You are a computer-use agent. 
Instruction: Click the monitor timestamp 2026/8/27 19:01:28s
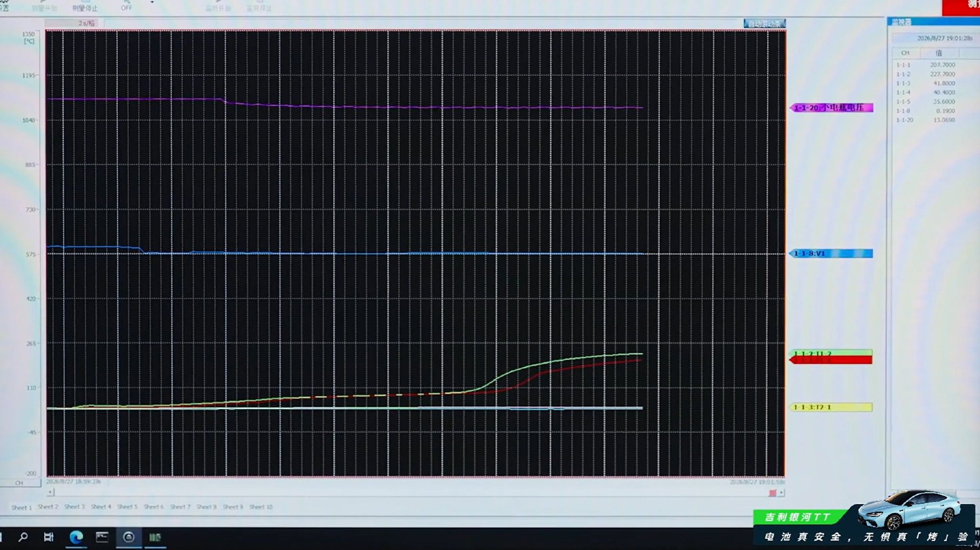tap(945, 38)
